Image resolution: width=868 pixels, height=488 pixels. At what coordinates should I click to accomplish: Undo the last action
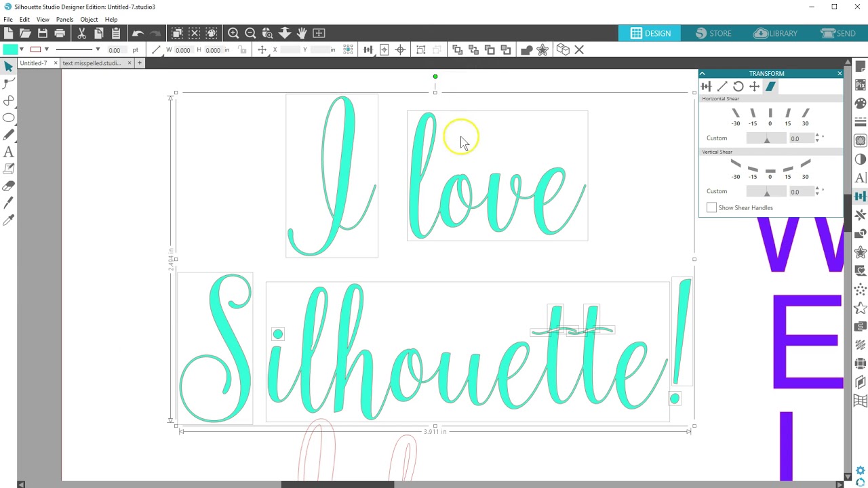[138, 33]
